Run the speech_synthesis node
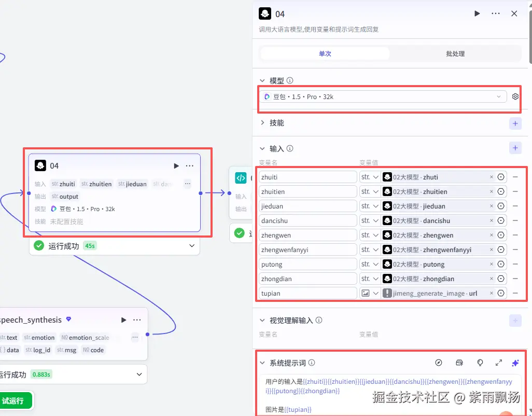 123,320
